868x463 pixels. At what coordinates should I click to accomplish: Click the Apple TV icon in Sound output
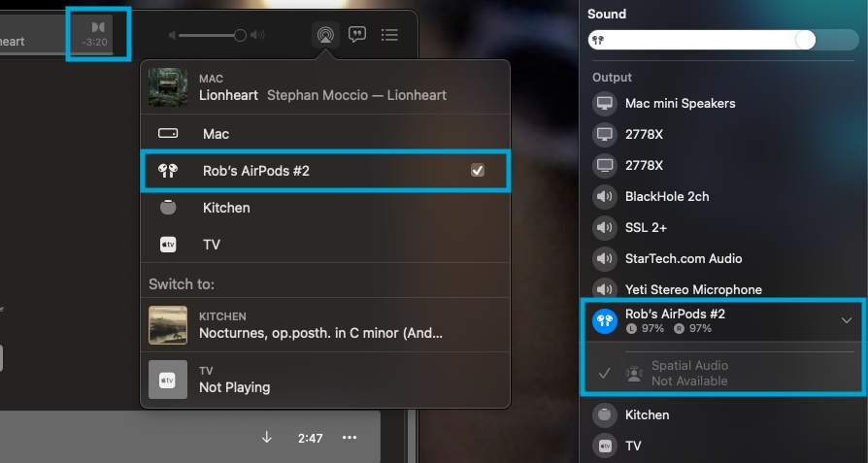pos(605,446)
